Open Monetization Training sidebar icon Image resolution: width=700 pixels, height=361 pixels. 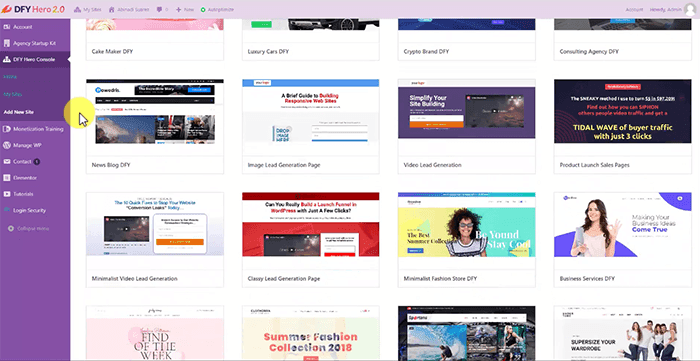pos(7,129)
